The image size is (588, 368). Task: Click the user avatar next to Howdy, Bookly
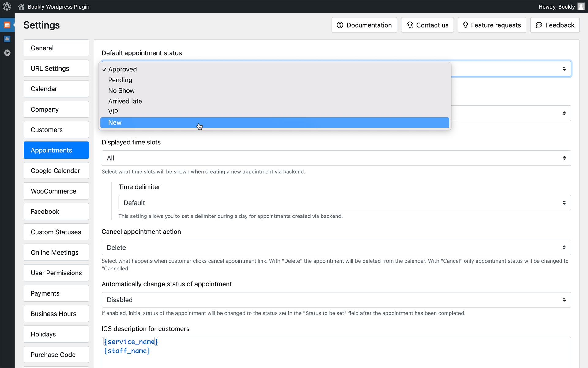[x=581, y=6]
